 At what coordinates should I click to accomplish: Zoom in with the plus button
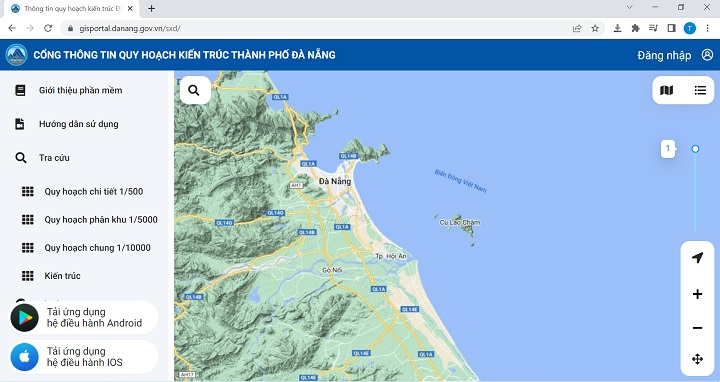click(x=697, y=294)
